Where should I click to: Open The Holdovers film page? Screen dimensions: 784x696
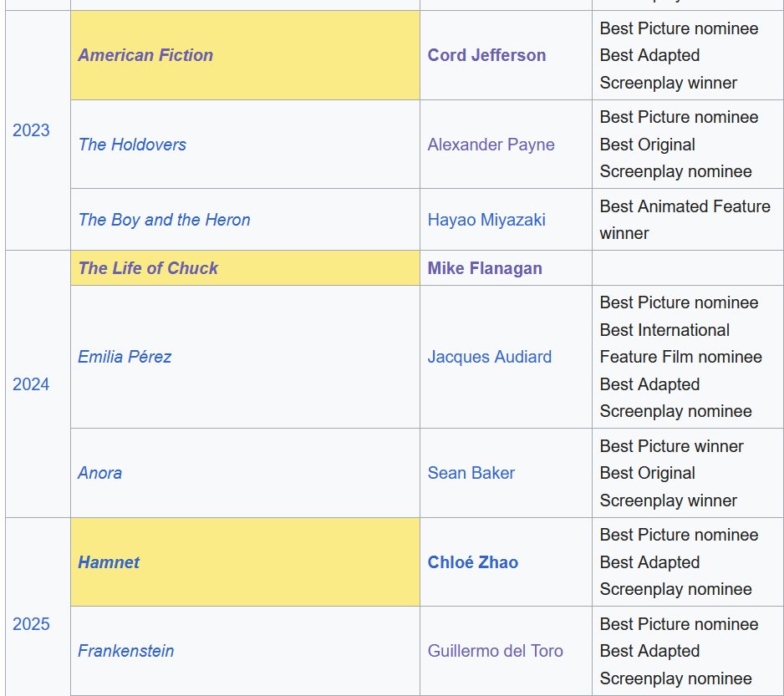pos(132,145)
